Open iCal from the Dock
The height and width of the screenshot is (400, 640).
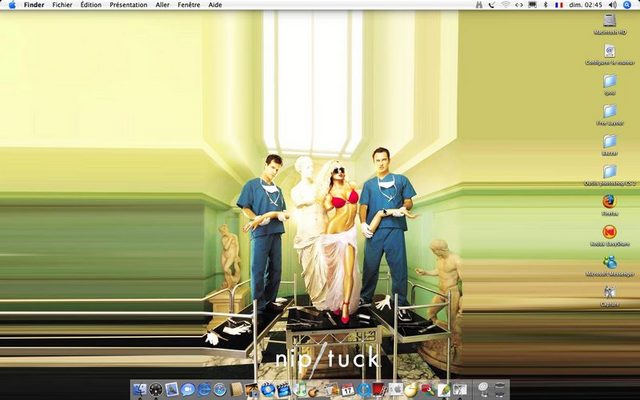(347, 389)
